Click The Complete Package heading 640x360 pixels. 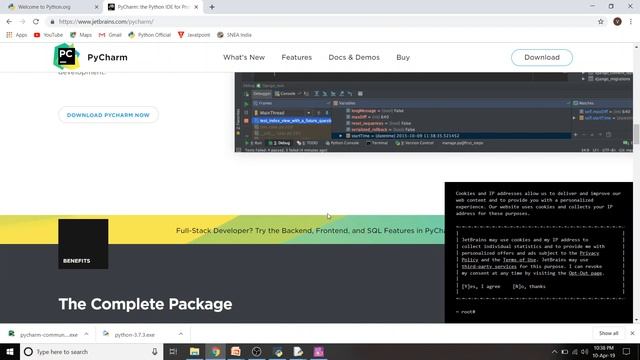pyautogui.click(x=145, y=304)
